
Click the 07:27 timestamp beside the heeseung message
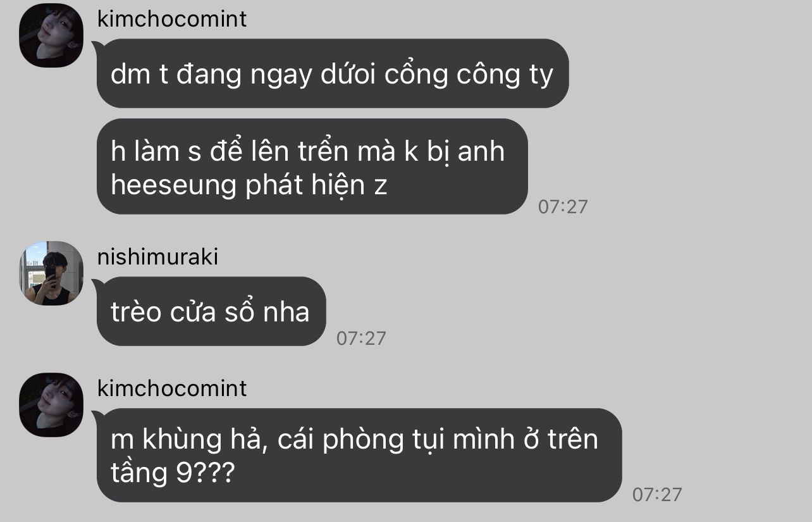(x=563, y=206)
